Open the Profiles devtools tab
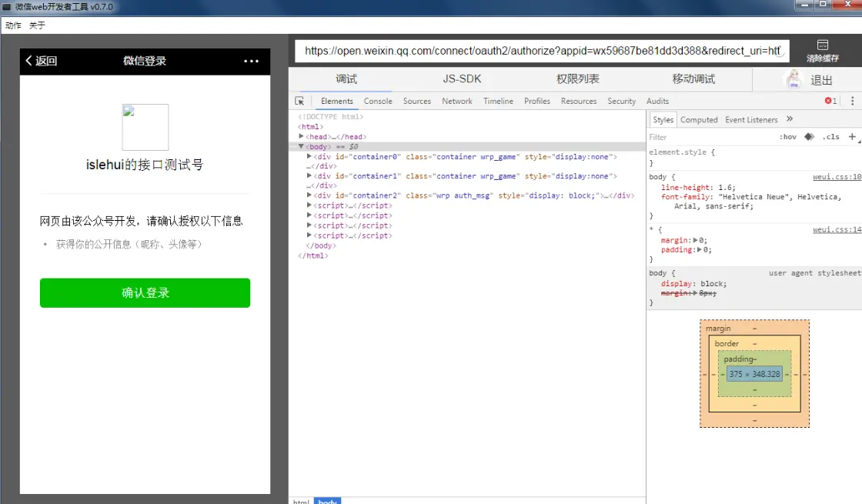The width and height of the screenshot is (862, 504). pos(537,101)
